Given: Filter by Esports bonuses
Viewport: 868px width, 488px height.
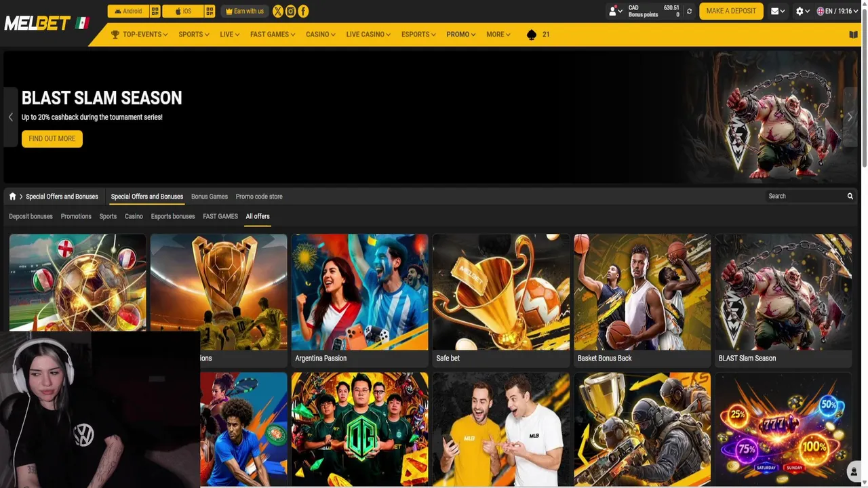Looking at the screenshot, I should click(x=173, y=216).
